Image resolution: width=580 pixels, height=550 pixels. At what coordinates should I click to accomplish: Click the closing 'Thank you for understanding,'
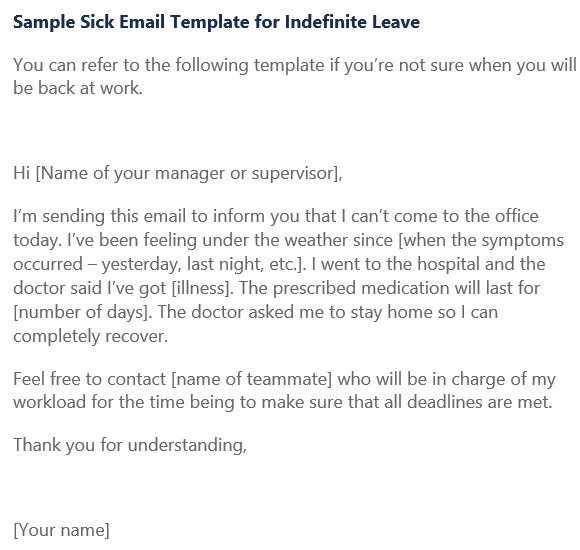130,445
